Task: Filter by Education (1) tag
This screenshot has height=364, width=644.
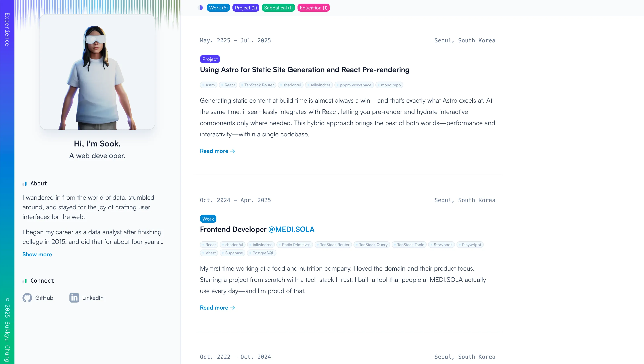Action: coord(314,8)
